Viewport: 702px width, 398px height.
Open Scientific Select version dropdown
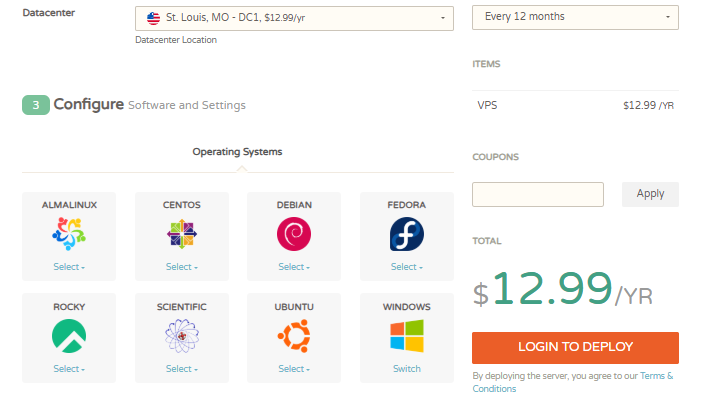tap(182, 369)
